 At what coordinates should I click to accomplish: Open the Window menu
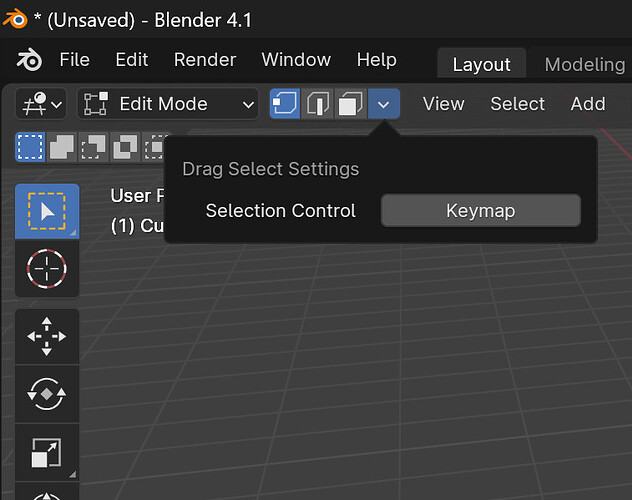(296, 60)
